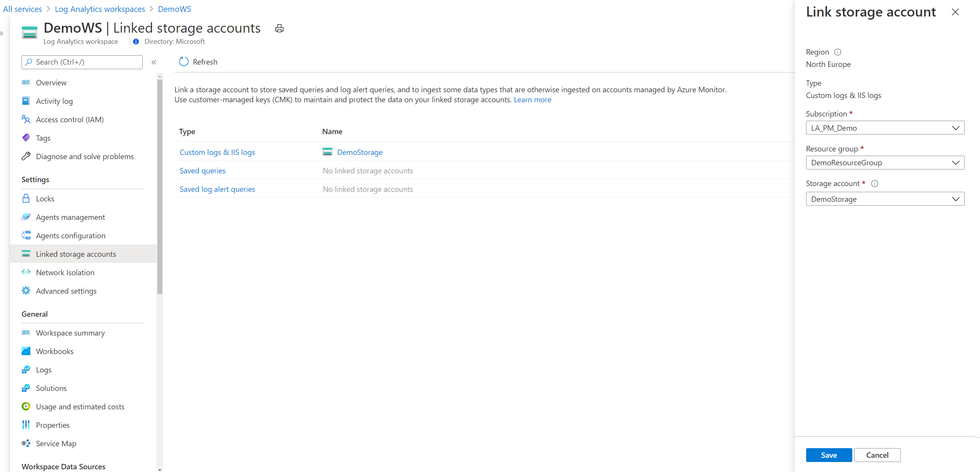Switch to Workspace summary
The height and width of the screenshot is (472, 980).
tap(70, 332)
